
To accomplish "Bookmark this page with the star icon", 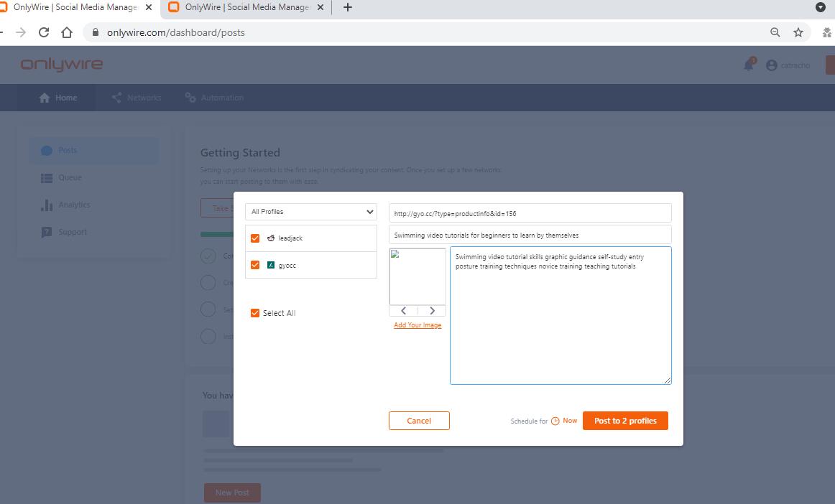I will tap(798, 32).
